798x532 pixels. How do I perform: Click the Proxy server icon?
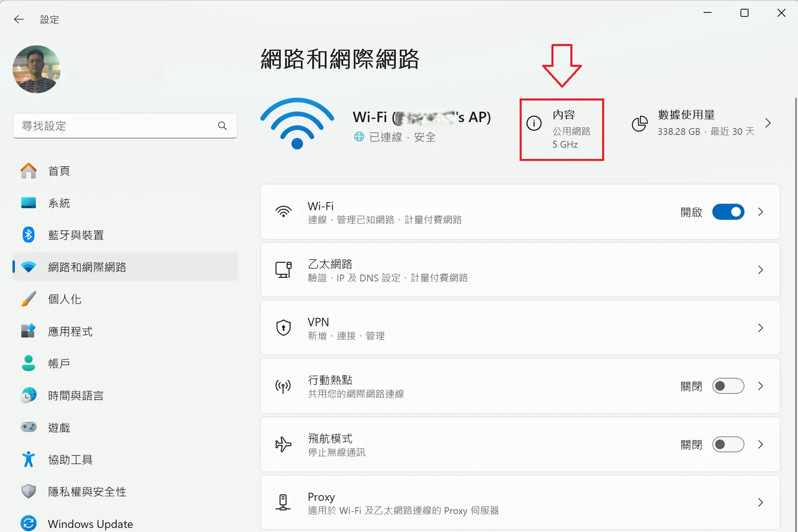tap(283, 502)
